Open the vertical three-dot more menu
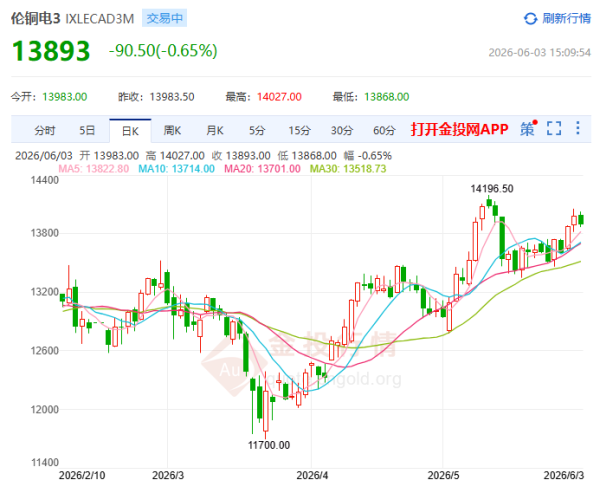This screenshot has height=480, width=600. (578, 128)
